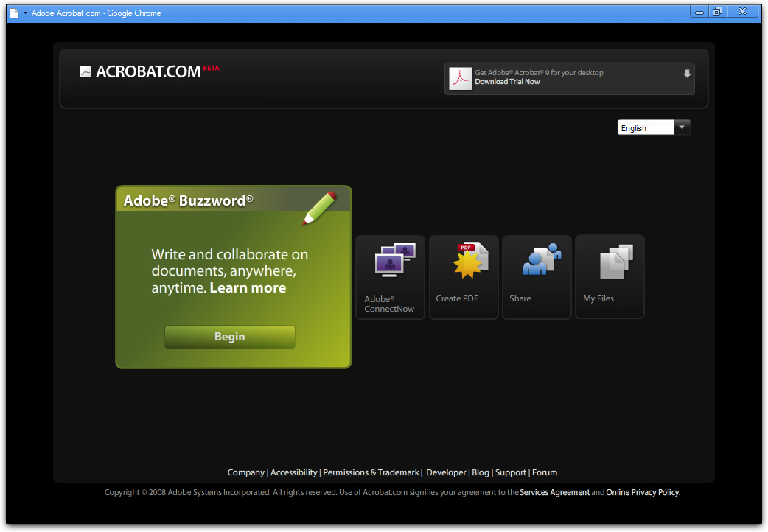Click the download arrow in Acrobat banner

tap(687, 74)
